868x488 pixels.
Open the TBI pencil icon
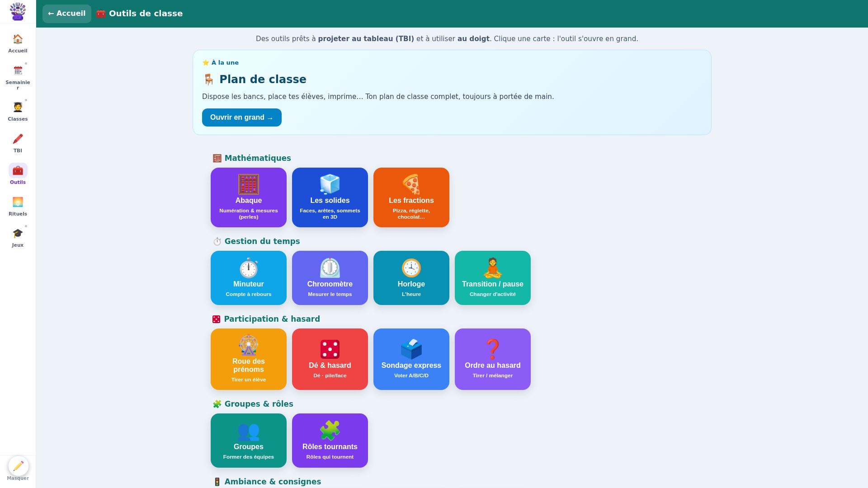[x=18, y=139]
